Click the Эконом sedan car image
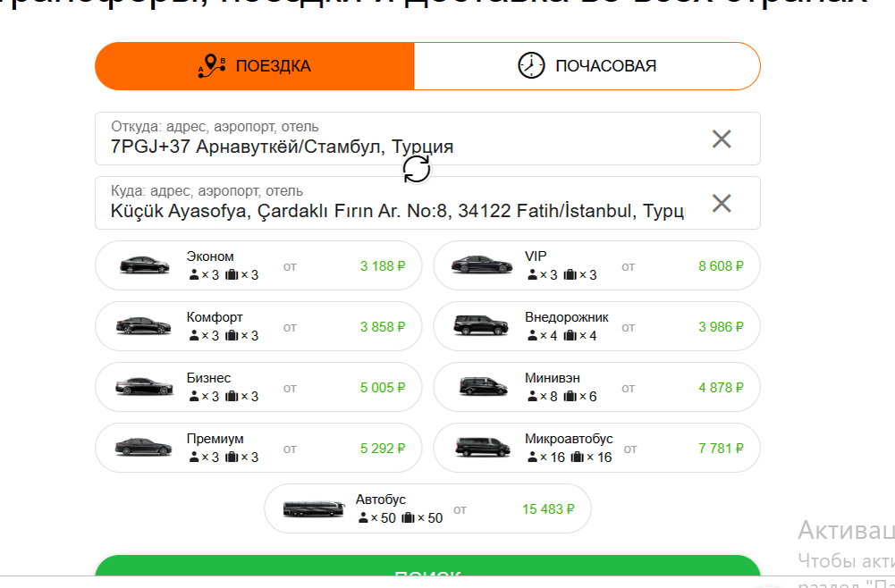The image size is (895, 588). [x=145, y=265]
